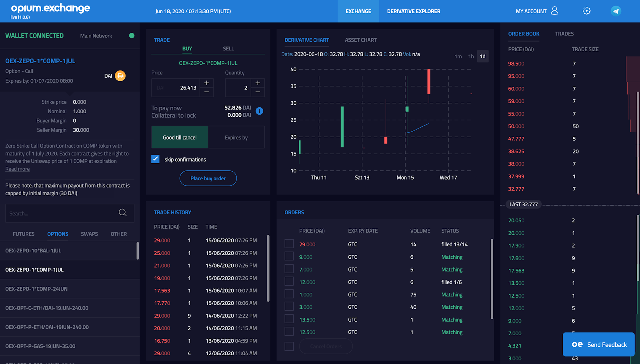Open the Main Network selector
640x364 pixels.
pos(96,36)
